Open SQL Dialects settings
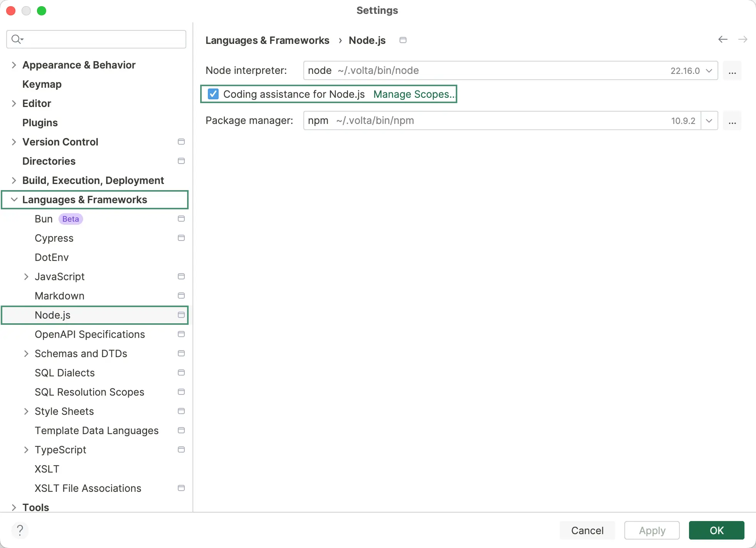 (65, 373)
